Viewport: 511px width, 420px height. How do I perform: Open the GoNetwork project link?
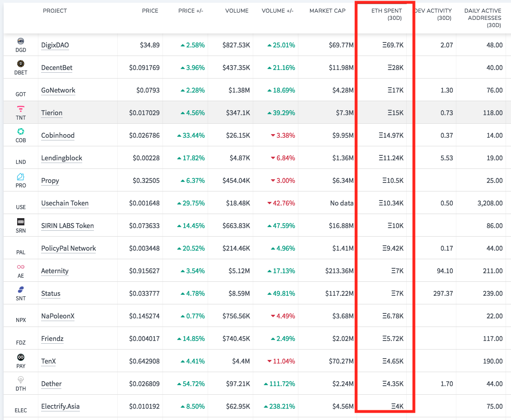tap(58, 90)
